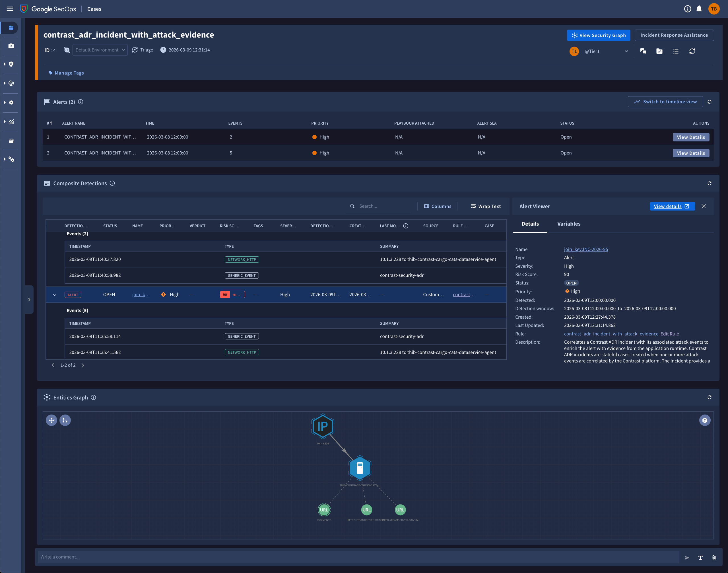This screenshot has width=728, height=573.
Task: Click Switch to timeline view
Action: pos(665,102)
